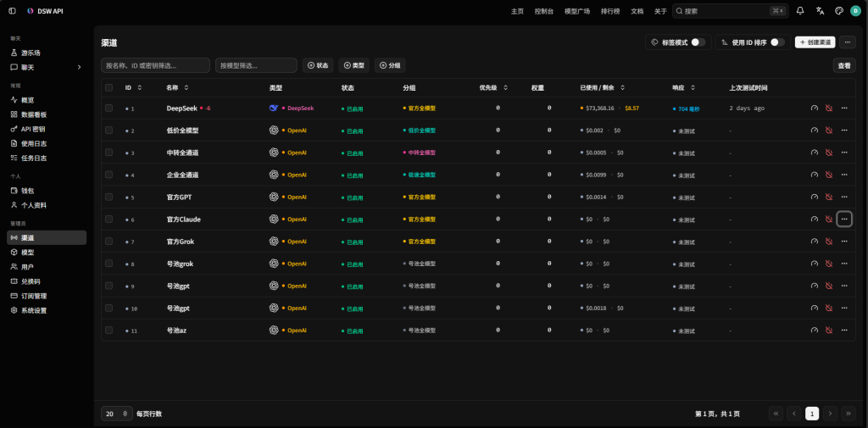Disable the 官方Grok channel with red icon
The height and width of the screenshot is (428, 868).
pos(829,242)
